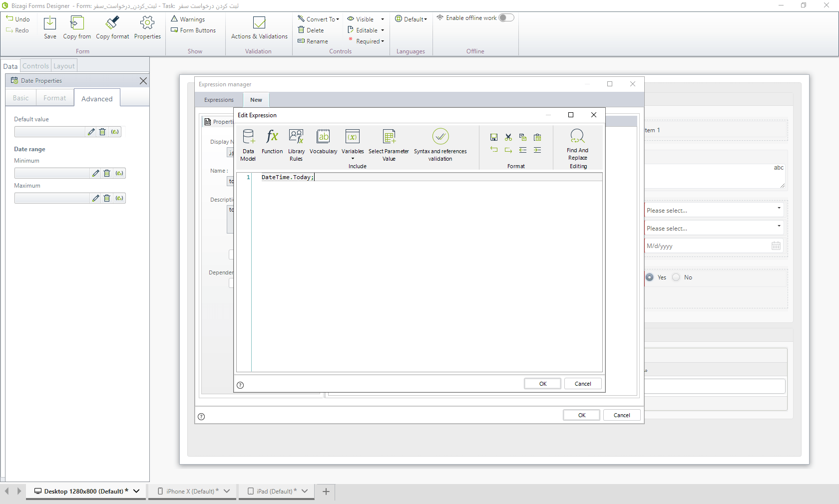
Task: Open the Basic properties tab
Action: click(x=21, y=98)
